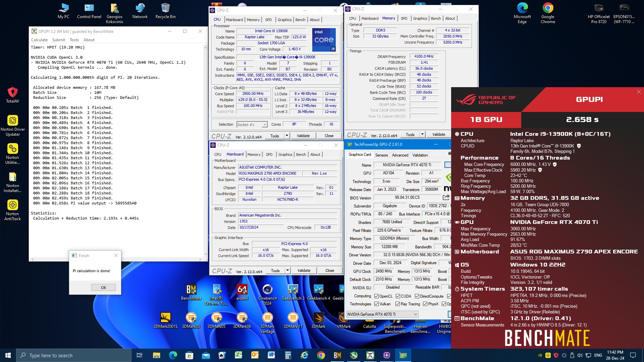Click Tools button in CPU-Z CPU window
The height and width of the screenshot is (362, 644).
pos(275,136)
